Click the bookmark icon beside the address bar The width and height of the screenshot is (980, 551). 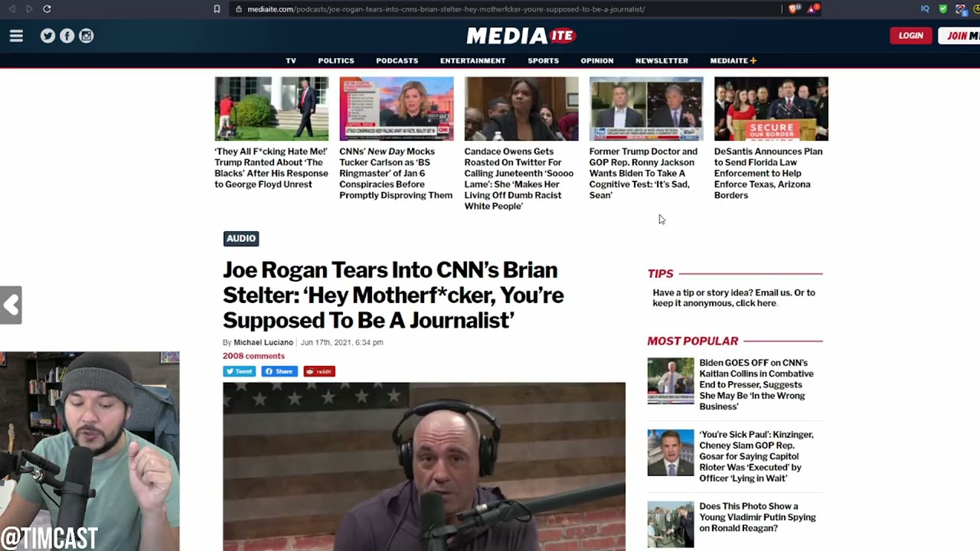pyautogui.click(x=217, y=9)
